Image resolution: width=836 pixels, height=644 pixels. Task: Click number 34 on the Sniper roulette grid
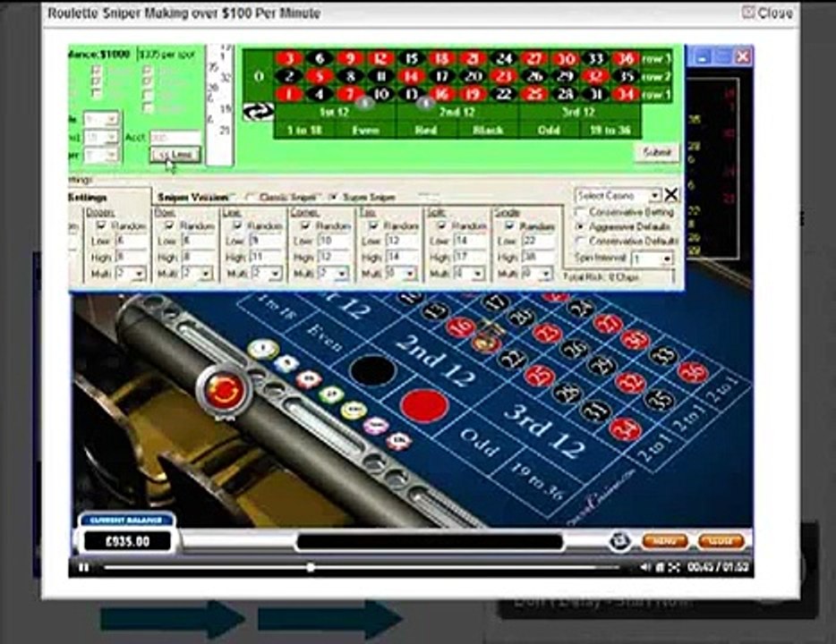coord(626,94)
